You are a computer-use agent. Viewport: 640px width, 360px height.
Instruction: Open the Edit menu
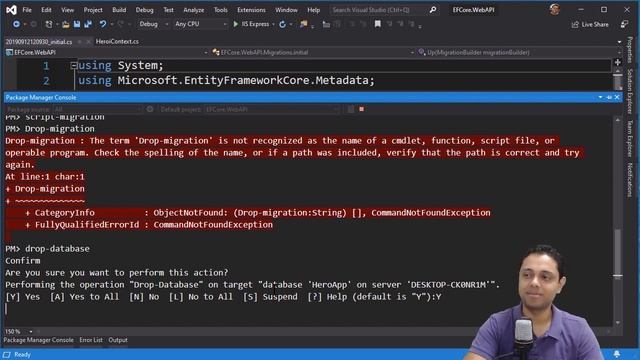pos(46,10)
